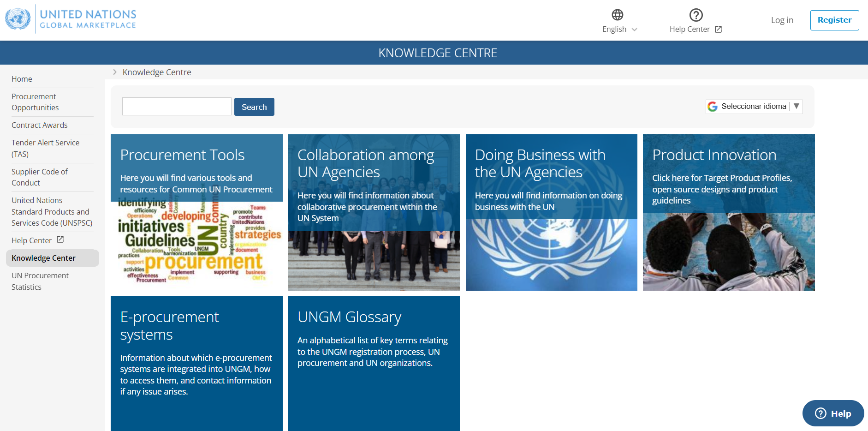This screenshot has height=431, width=868.
Task: Click the question mark Help Center icon
Action: click(x=696, y=15)
